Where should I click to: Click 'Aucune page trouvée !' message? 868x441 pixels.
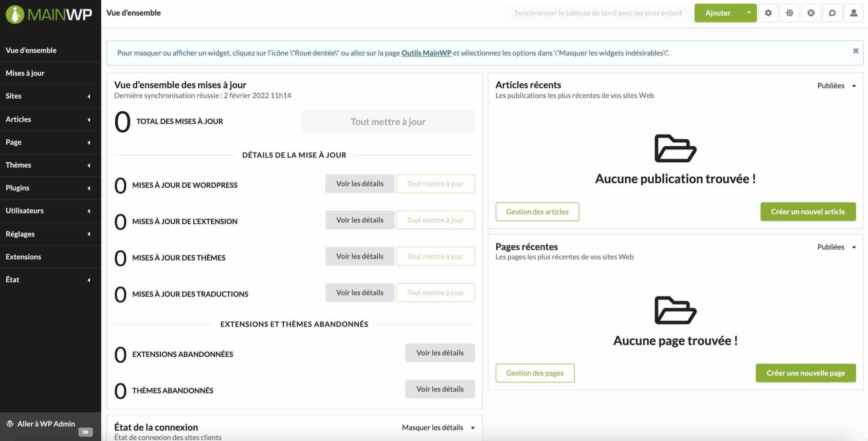675,341
